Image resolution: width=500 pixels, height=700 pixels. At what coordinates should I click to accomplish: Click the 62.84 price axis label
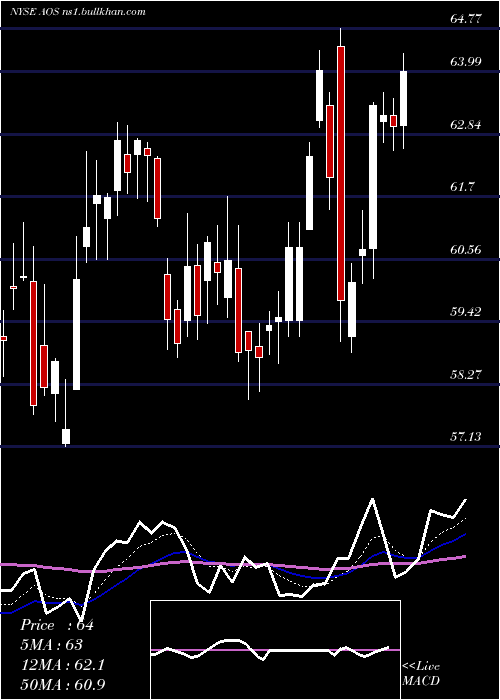466,125
